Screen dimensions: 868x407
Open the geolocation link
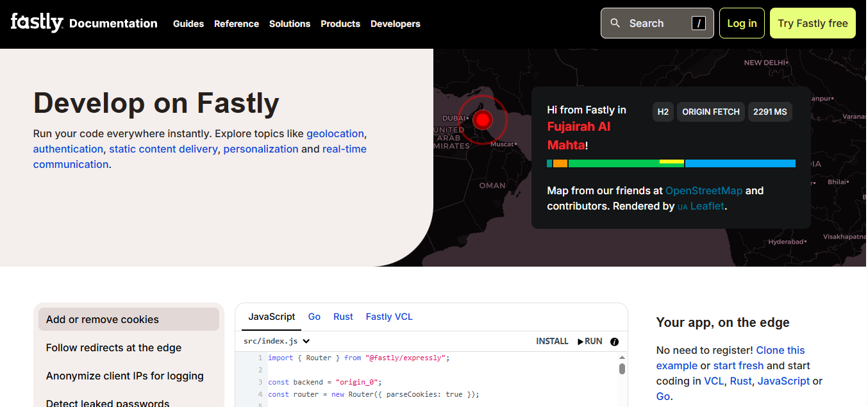pos(335,133)
